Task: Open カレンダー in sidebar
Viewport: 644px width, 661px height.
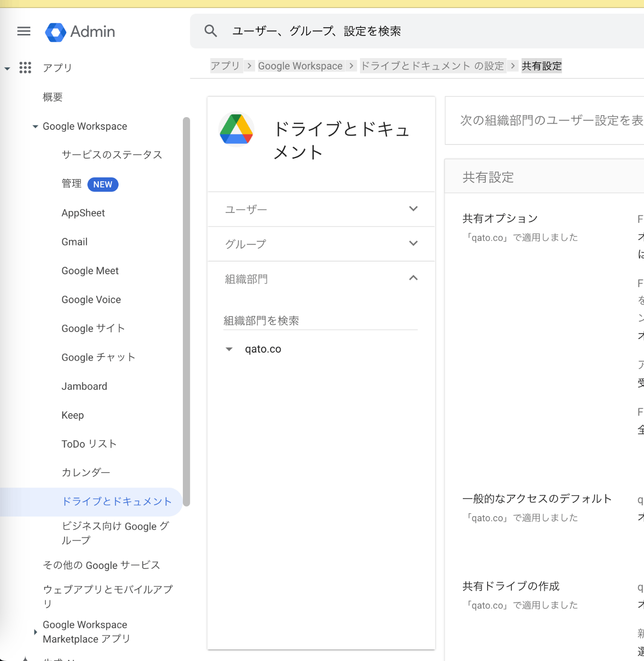Action: point(86,473)
